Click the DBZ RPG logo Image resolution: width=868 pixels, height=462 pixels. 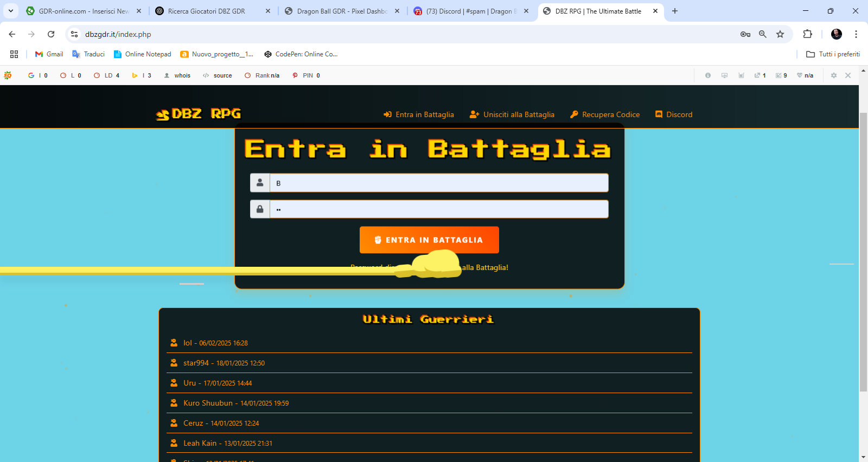click(x=199, y=114)
